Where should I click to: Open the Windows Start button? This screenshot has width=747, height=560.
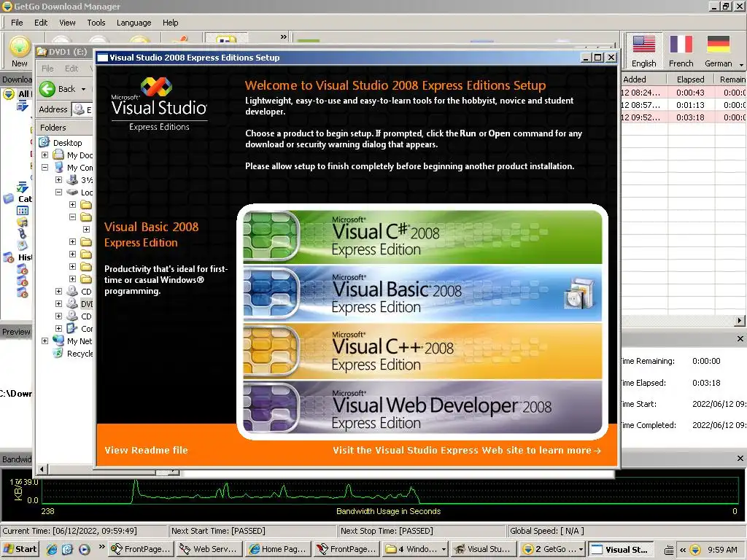tap(20, 549)
